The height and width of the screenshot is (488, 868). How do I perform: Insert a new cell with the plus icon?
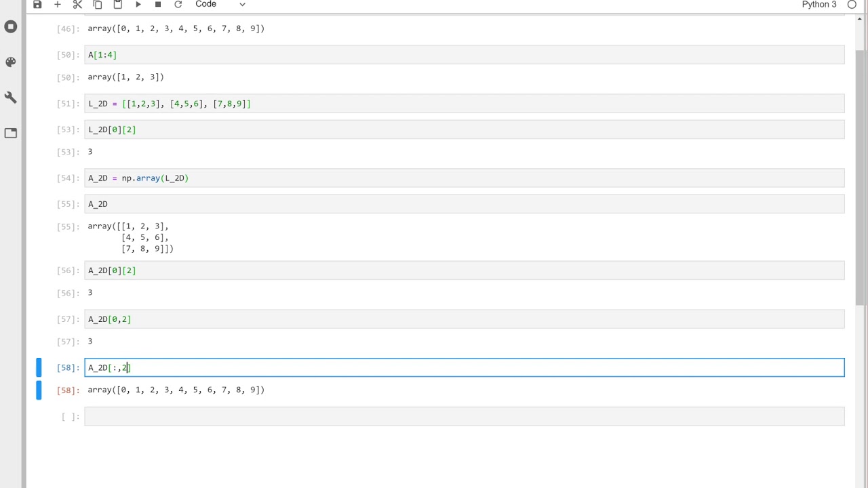(58, 4)
